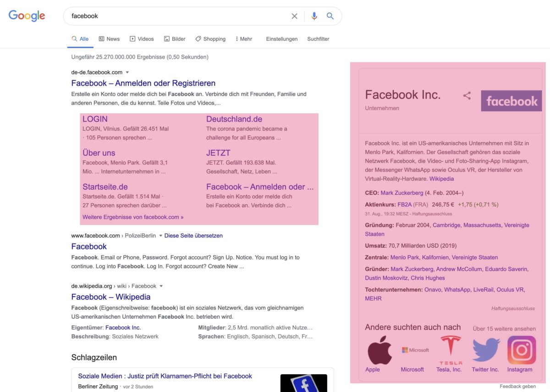The width and height of the screenshot is (550, 392).
Task: Open the news article Facebook thumbnail
Action: (x=304, y=383)
